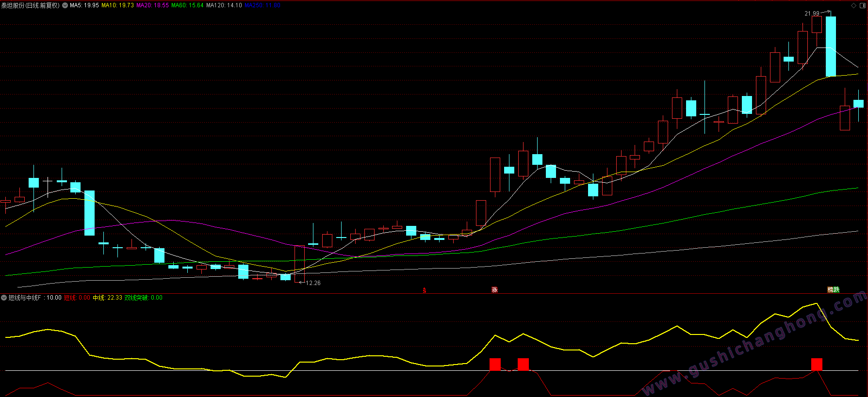
Task: Toggle the side panel icon at top right
Action: (x=862, y=5)
